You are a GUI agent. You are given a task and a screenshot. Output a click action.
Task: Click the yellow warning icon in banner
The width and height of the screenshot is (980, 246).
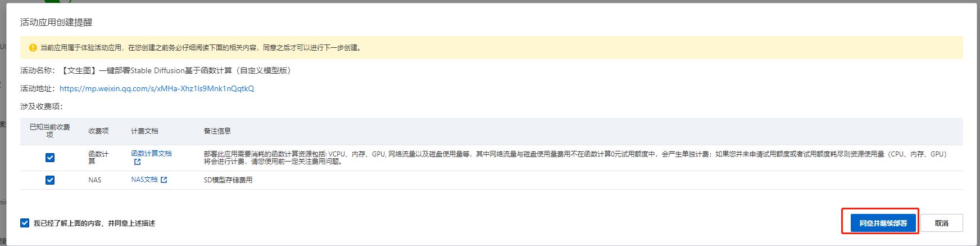(x=33, y=48)
